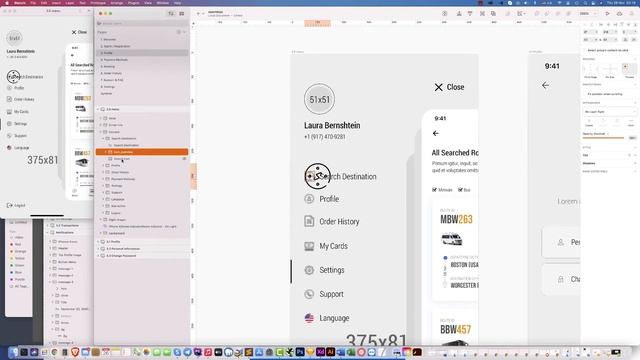Click the Settings gear icon on the canvas

click(309, 270)
